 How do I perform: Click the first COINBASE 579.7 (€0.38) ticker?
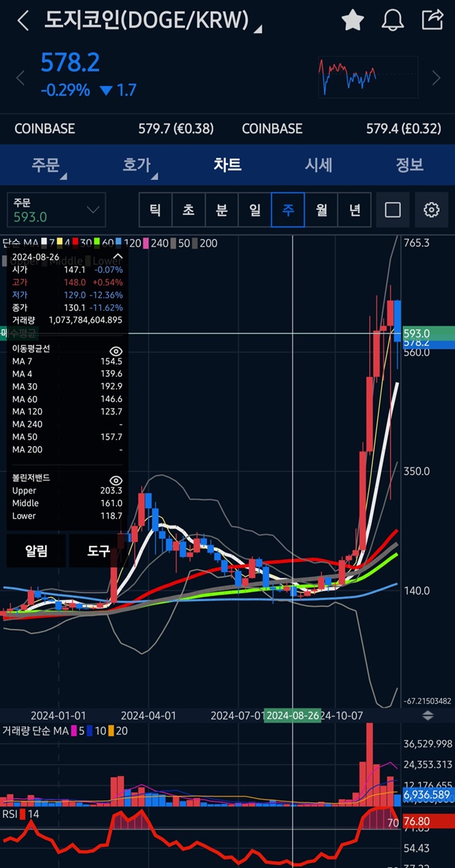[x=114, y=129]
